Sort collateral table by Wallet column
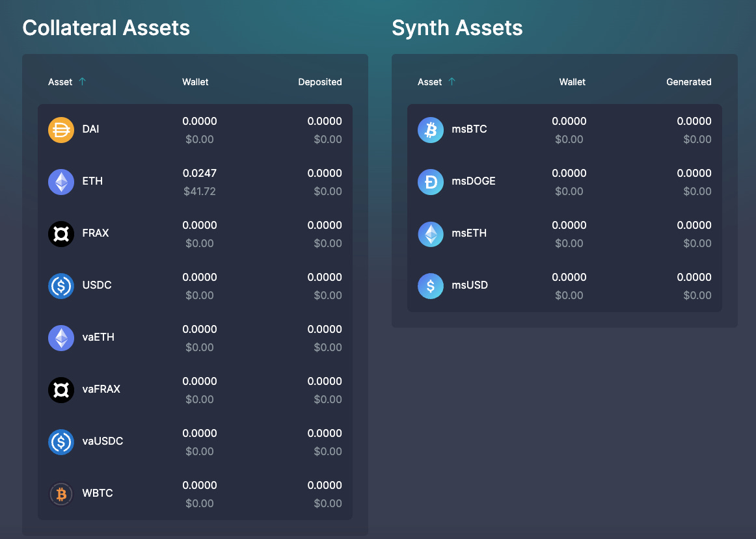The height and width of the screenshot is (539, 756). click(x=195, y=82)
